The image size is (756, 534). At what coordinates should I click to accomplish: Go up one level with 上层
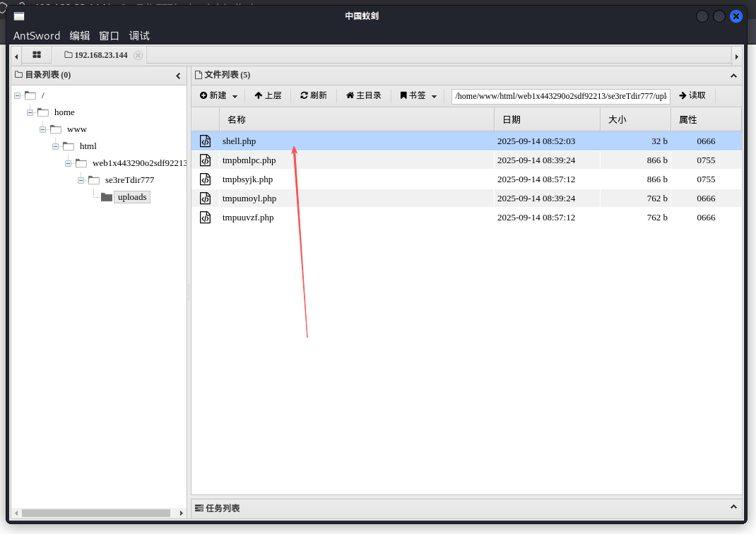[268, 95]
